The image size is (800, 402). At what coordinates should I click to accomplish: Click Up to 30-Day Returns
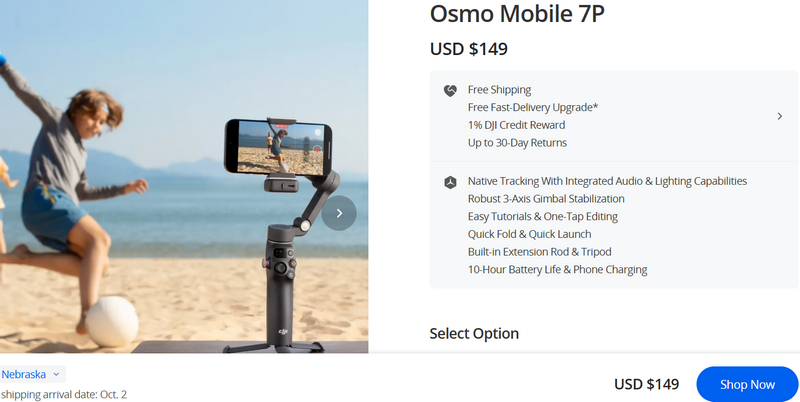coord(517,143)
